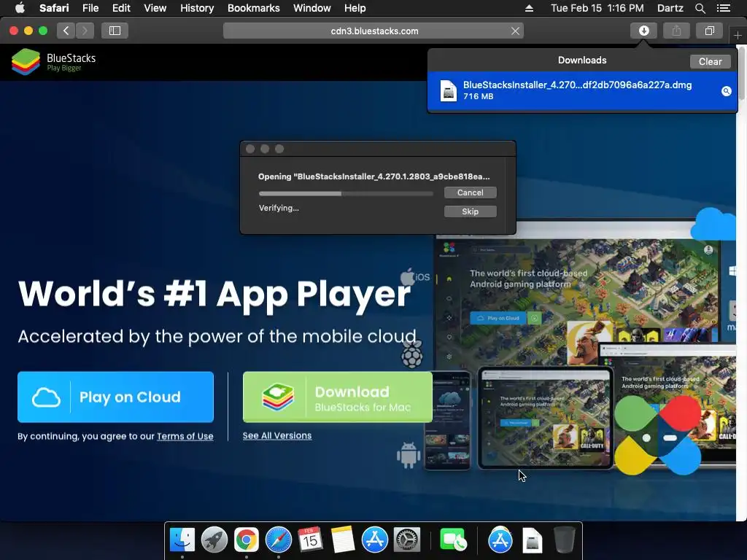Click the Play on Cloud button
Image resolution: width=747 pixels, height=560 pixels.
(115, 397)
